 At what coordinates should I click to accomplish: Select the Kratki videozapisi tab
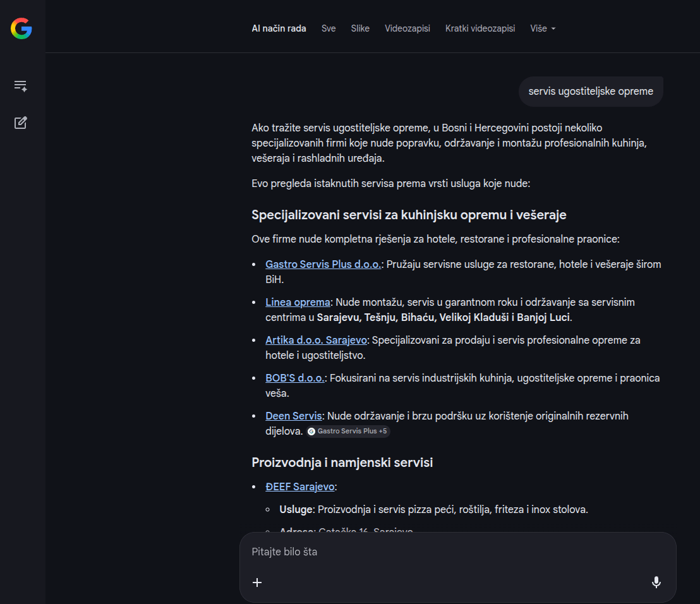(480, 28)
